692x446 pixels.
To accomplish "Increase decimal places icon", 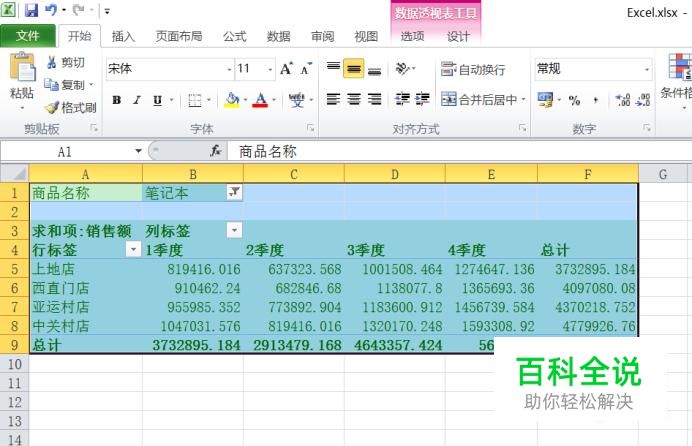I will 623,100.
